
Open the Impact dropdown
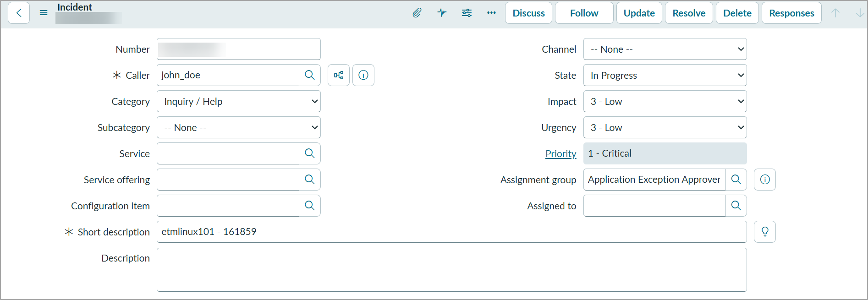(665, 101)
